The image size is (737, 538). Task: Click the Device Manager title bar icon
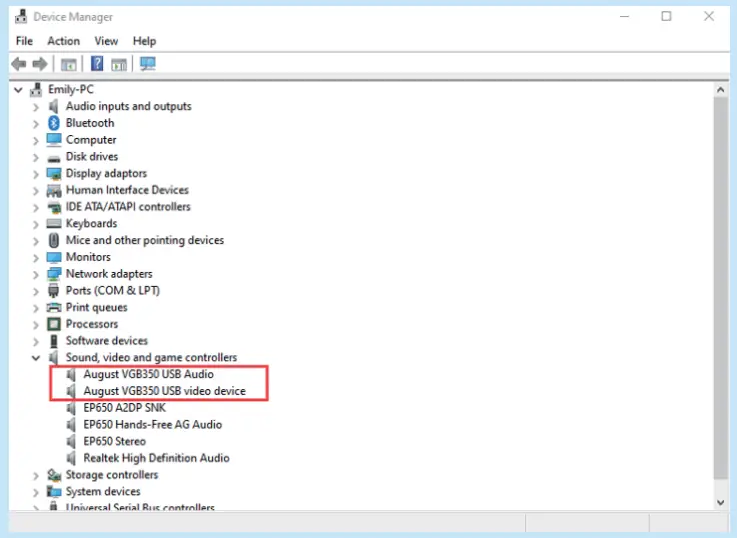click(21, 16)
